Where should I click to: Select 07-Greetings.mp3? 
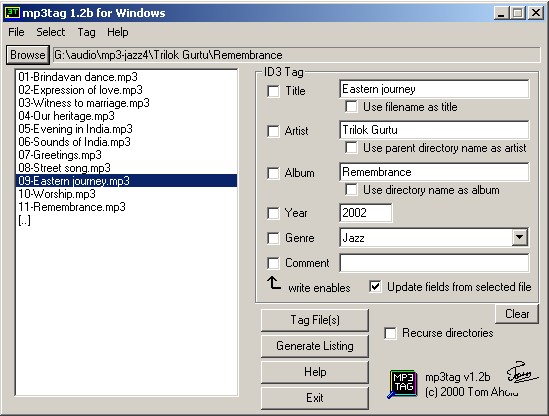[x=126, y=155]
